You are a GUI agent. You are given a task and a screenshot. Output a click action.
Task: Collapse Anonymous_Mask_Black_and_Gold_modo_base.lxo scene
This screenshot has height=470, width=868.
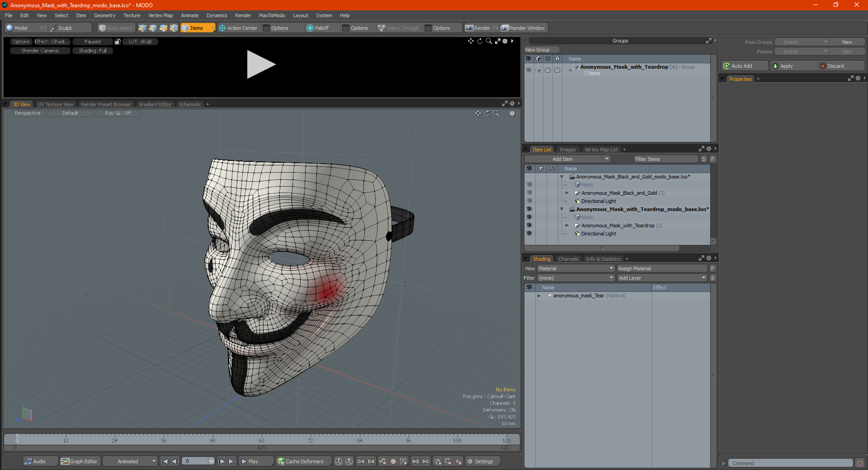(562, 177)
